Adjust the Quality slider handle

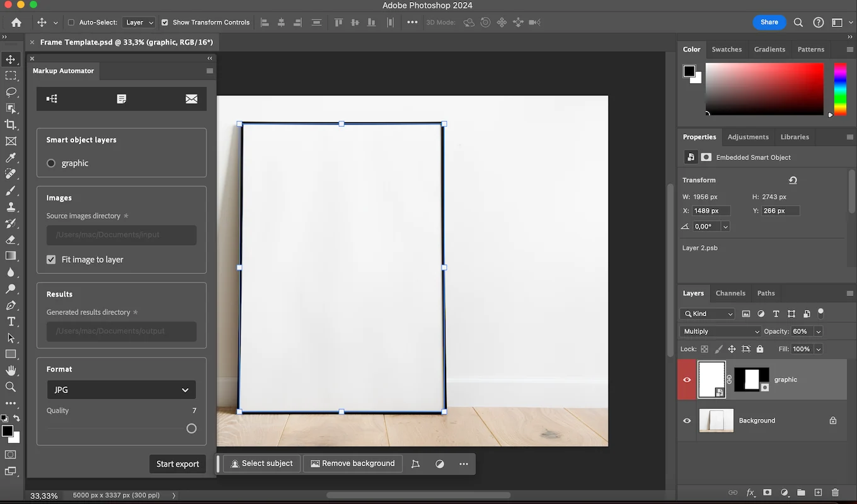click(192, 428)
